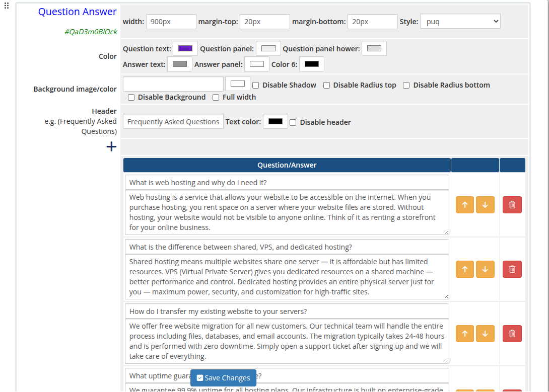This screenshot has height=392, width=549.
Task: Enable Disable Shadow checkbox
Action: click(x=255, y=86)
